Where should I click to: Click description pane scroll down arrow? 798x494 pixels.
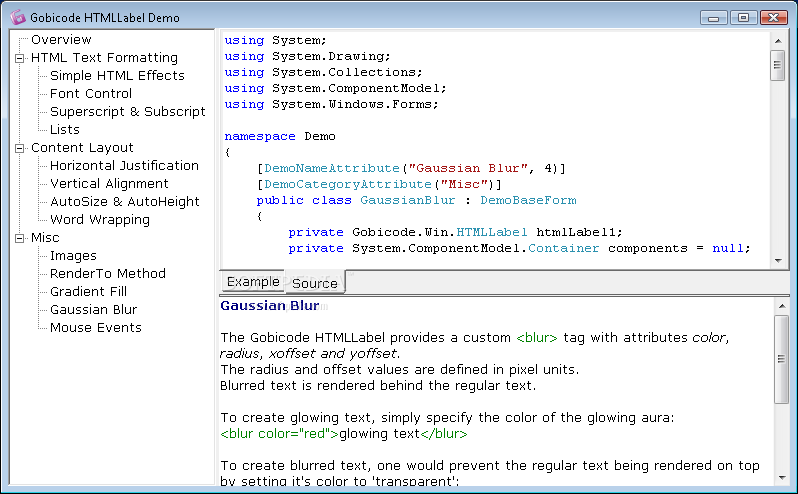pyautogui.click(x=781, y=478)
